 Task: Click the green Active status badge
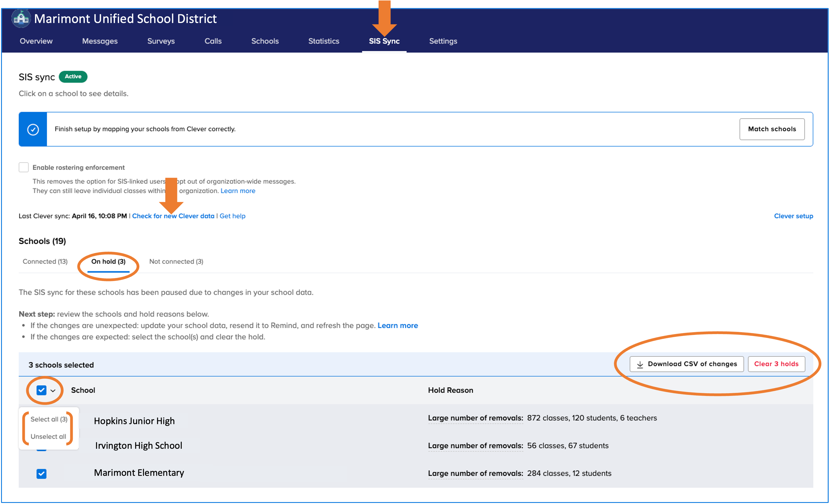[73, 77]
